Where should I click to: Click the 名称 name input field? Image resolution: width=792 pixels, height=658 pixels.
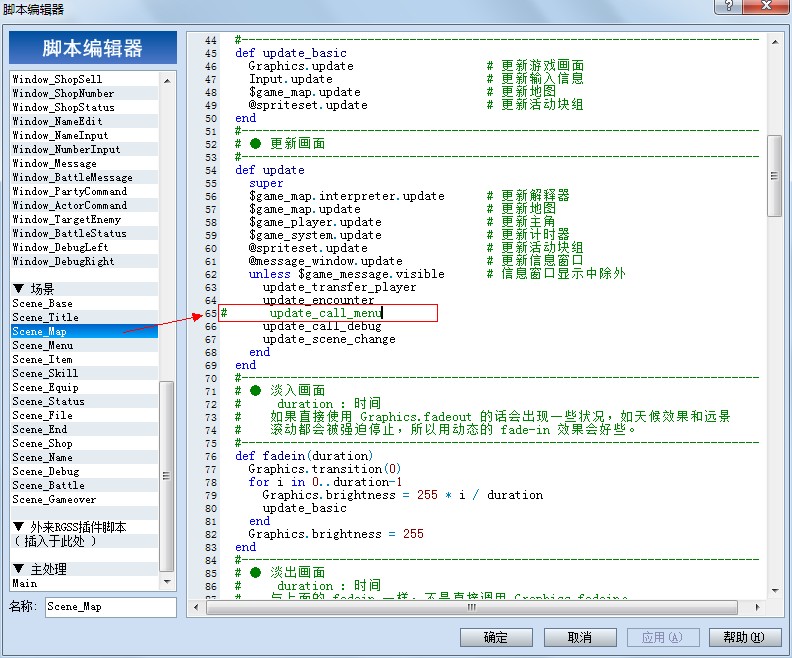[111, 606]
